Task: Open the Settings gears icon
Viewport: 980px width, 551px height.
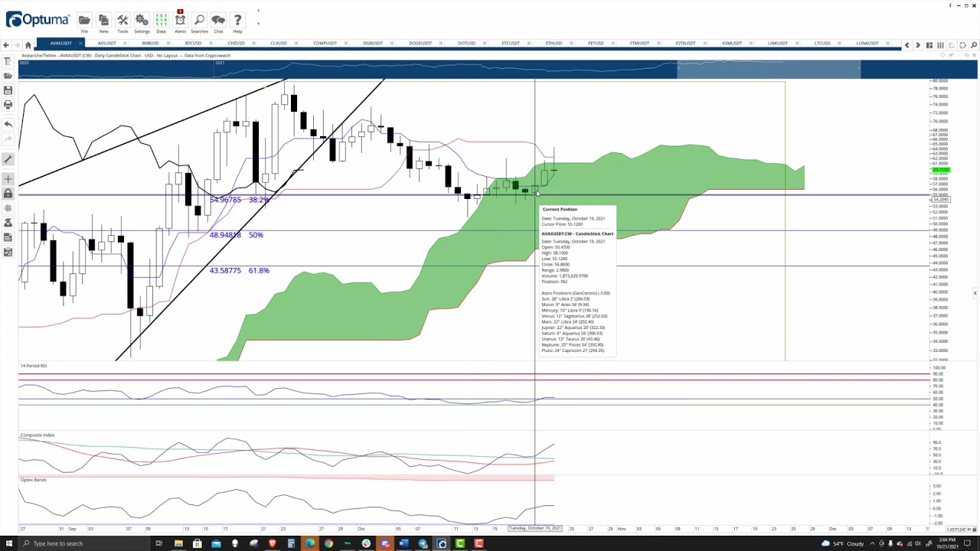Action: [x=142, y=22]
